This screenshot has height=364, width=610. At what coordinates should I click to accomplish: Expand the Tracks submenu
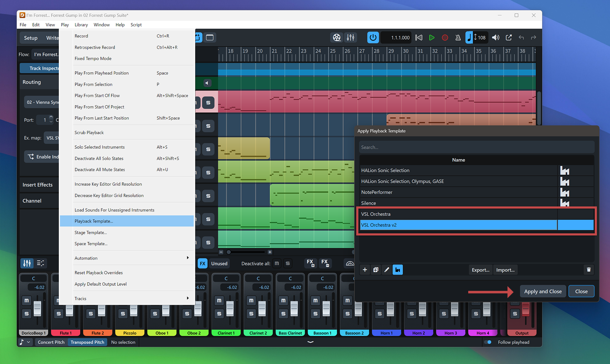tap(127, 298)
